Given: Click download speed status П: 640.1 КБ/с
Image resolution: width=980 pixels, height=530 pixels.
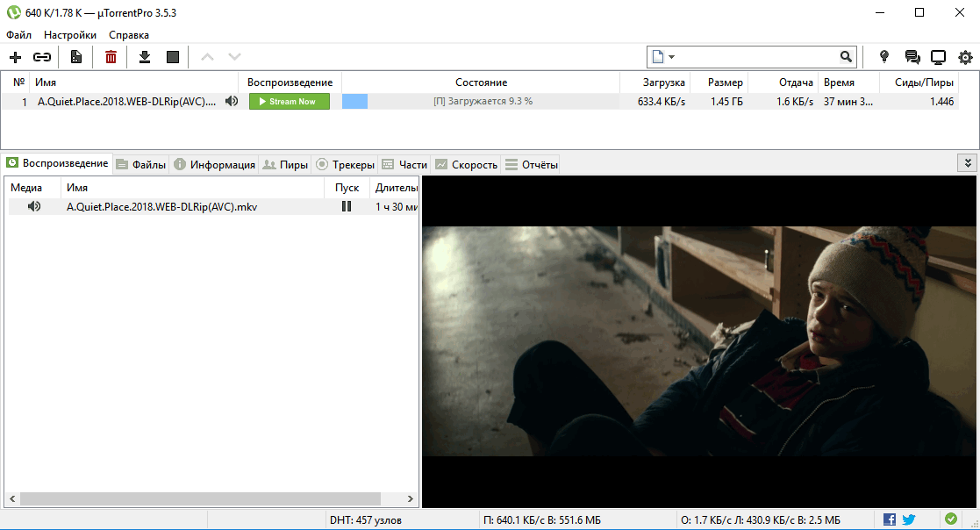Looking at the screenshot, I should 542,520.
